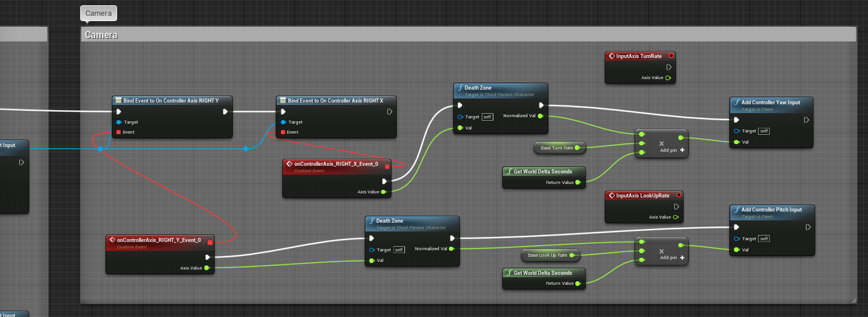Click the red delegate pin on InputAxis TurnRate
868x317 pixels.
pos(671,56)
